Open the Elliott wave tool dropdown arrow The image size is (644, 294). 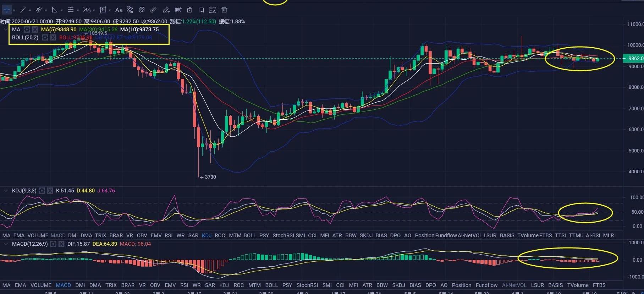point(93,10)
